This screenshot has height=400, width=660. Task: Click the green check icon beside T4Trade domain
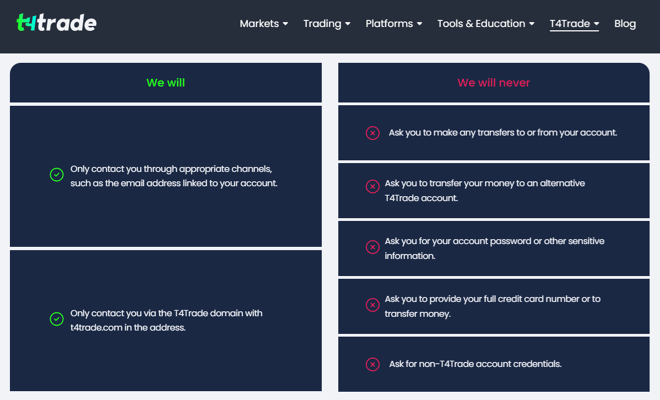click(x=56, y=319)
